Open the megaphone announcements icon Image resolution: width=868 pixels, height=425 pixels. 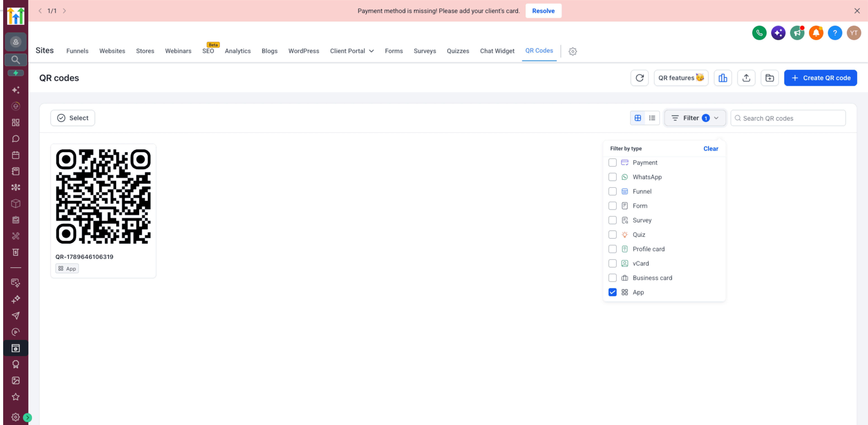797,33
